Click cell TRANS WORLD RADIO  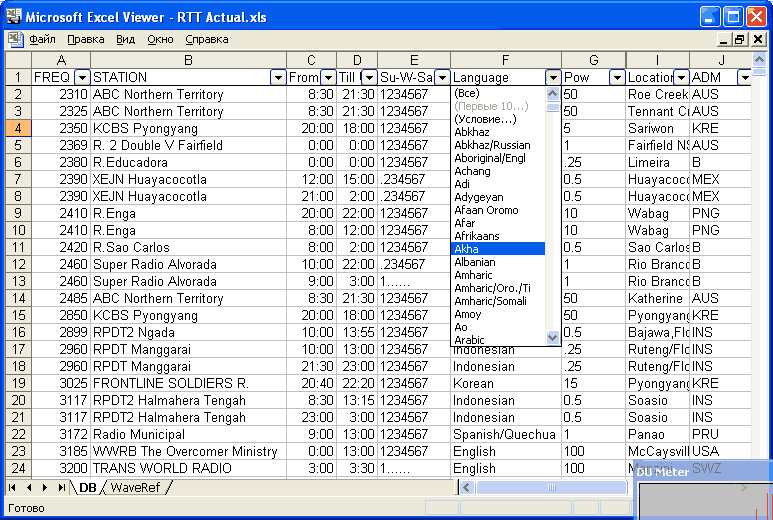(x=188, y=468)
